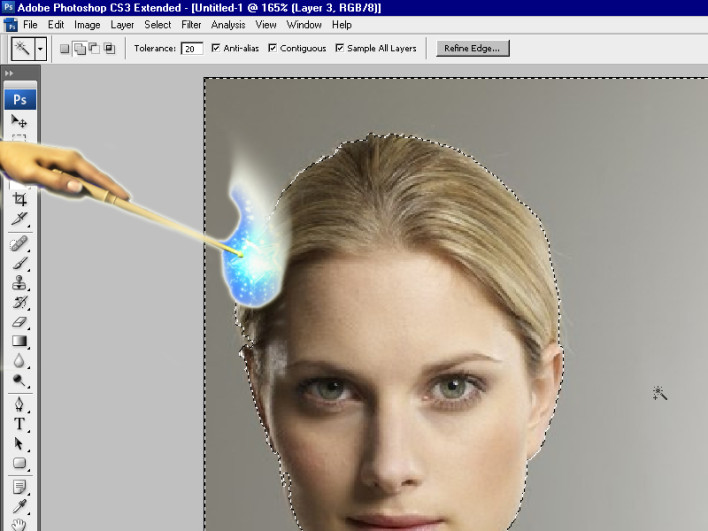Toggle the Anti-alias checkbox
The height and width of the screenshot is (531, 708).
click(x=216, y=48)
